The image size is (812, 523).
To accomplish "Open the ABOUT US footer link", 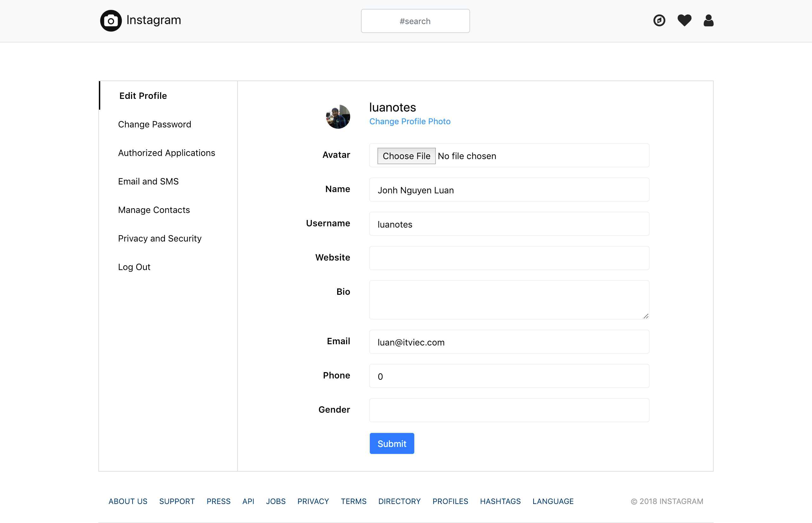I will pyautogui.click(x=128, y=501).
